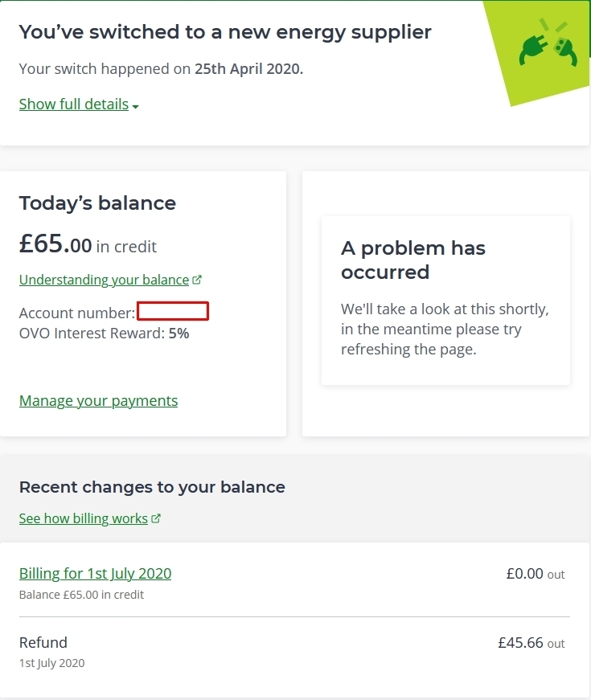Click Balance £65.00 in credit subtext

81,595
